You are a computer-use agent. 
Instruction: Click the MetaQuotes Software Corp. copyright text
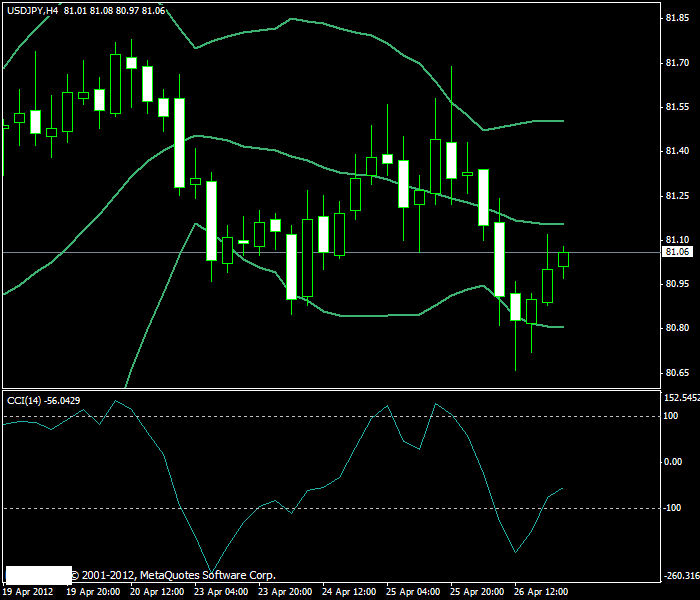click(173, 575)
